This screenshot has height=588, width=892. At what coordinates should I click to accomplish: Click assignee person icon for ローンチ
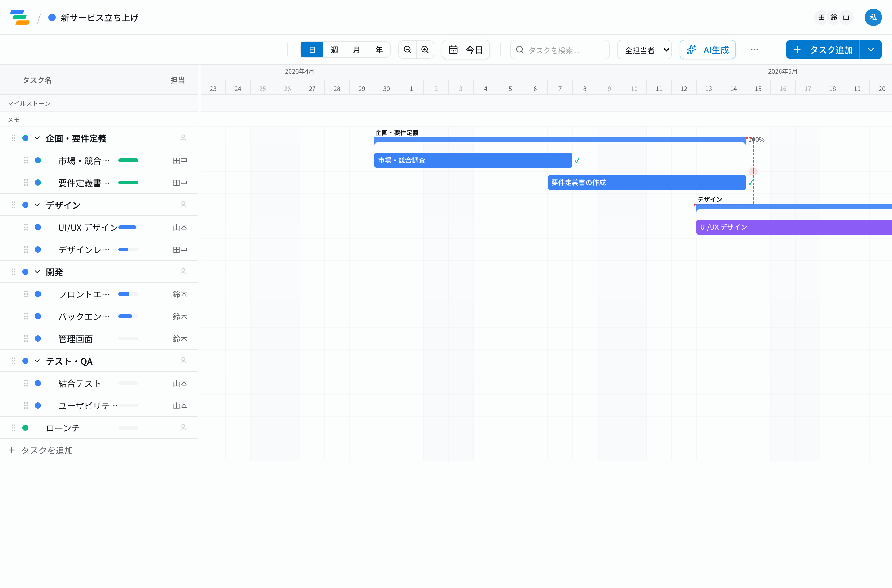[183, 428]
